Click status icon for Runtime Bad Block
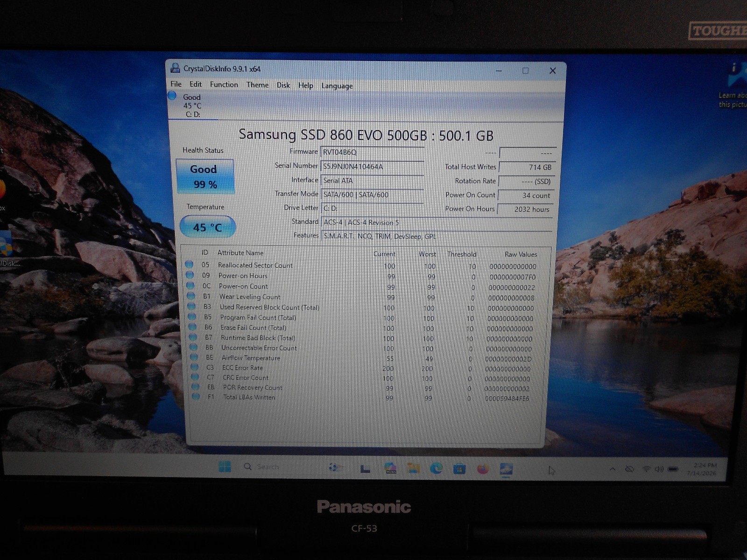Screen dimensions: 747x560 point(193,336)
